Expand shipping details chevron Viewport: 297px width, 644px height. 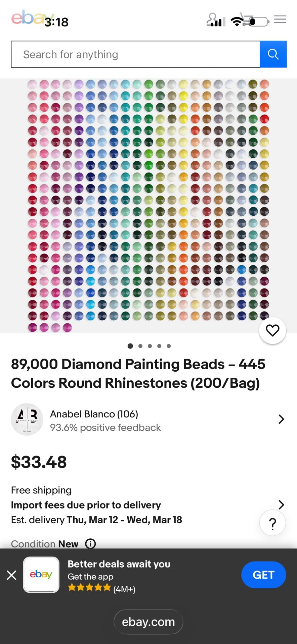(281, 504)
